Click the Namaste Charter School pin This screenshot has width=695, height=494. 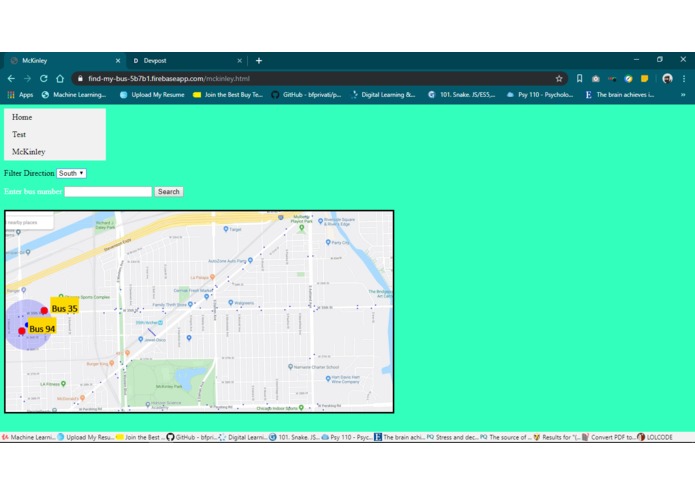click(x=290, y=367)
